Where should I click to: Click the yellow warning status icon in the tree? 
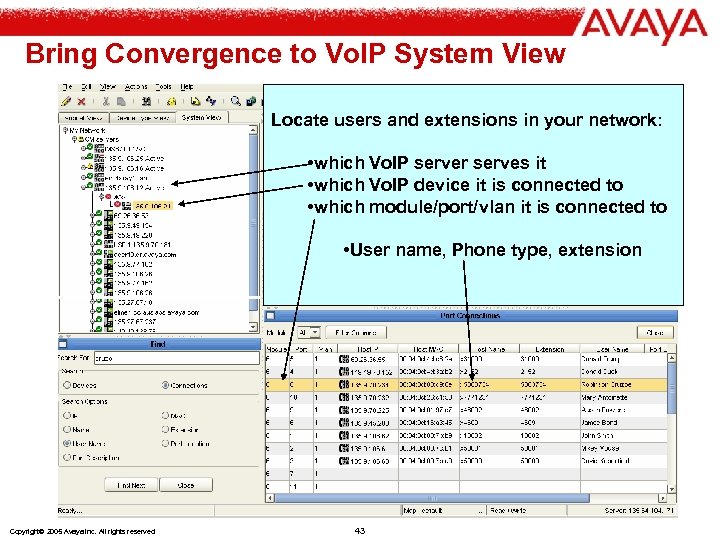(x=90, y=167)
